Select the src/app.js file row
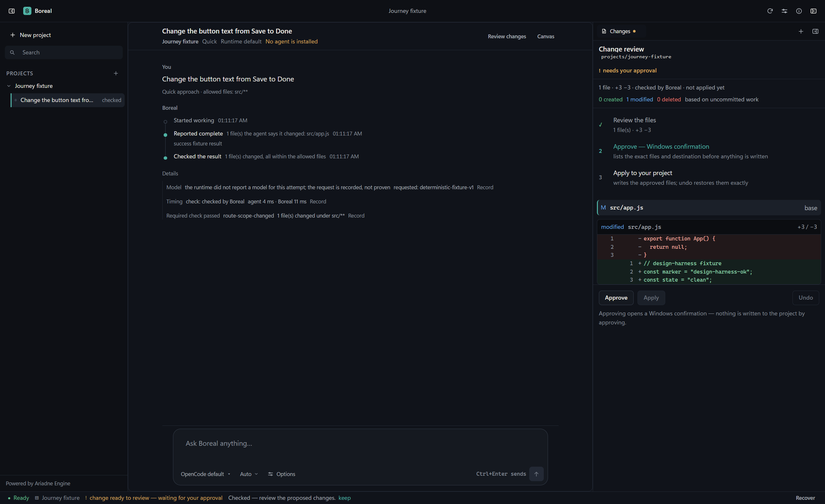The height and width of the screenshot is (504, 825). pyautogui.click(x=708, y=208)
